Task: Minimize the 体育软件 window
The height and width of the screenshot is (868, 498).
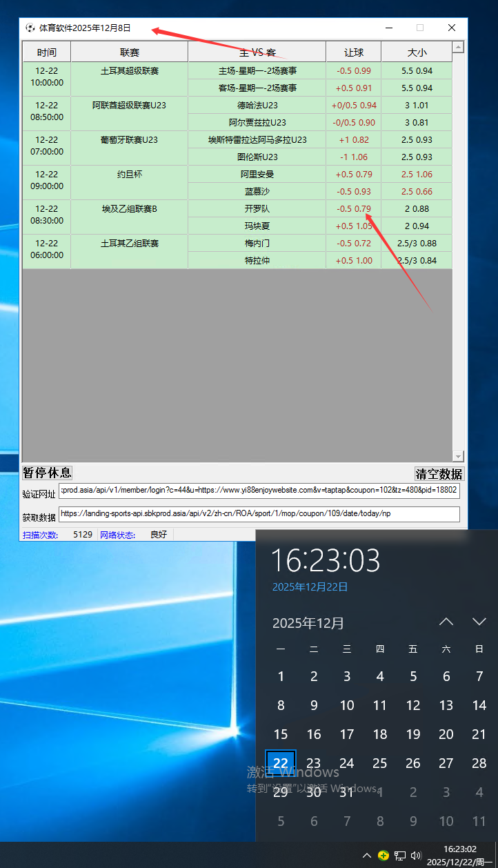Action: point(389,28)
